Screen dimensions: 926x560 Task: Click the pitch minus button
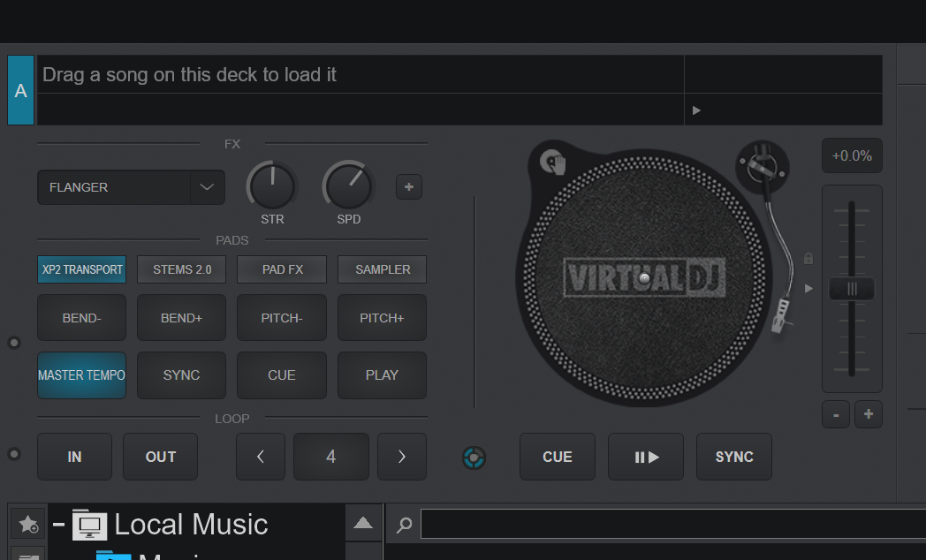click(836, 414)
